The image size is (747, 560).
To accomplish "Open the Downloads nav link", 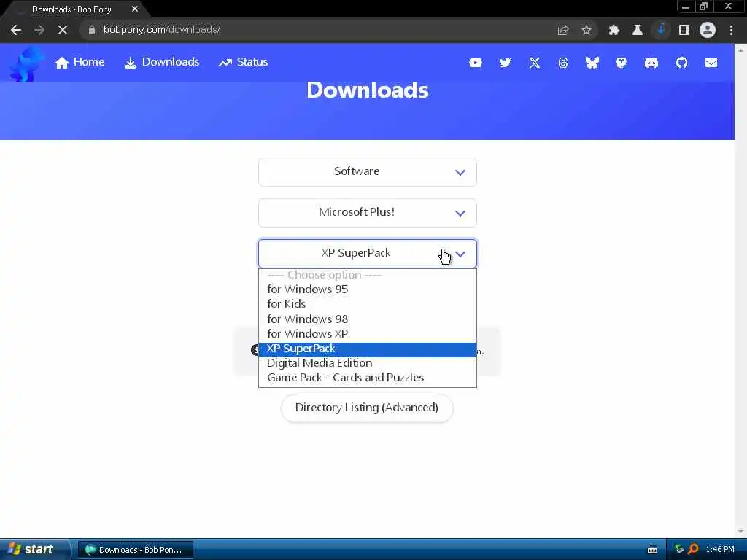I will tap(162, 63).
